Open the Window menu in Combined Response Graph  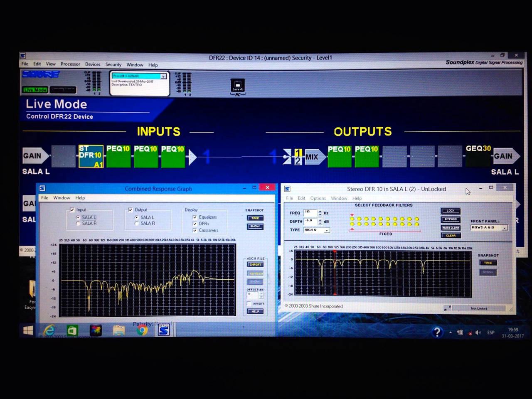62,198
